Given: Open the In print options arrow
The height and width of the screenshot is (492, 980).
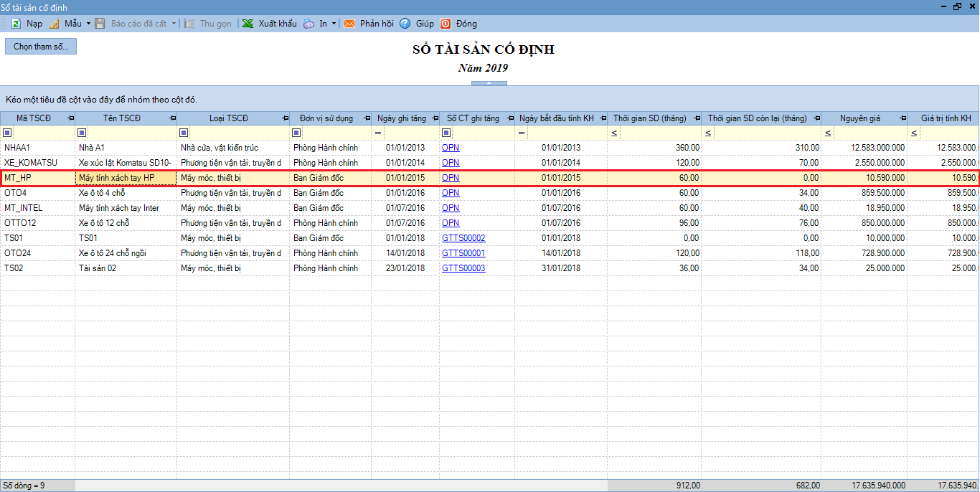Looking at the screenshot, I should click(334, 24).
